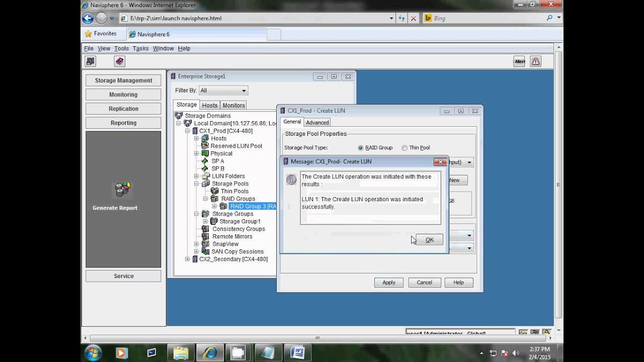Image resolution: width=644 pixels, height=362 pixels.
Task: Open the Tasks menu
Action: (140, 48)
